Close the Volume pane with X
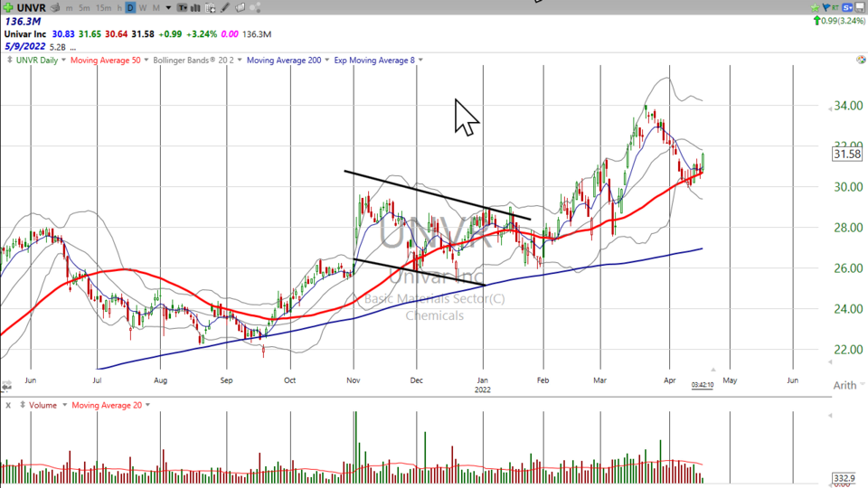The height and width of the screenshot is (488, 868). click(6, 405)
